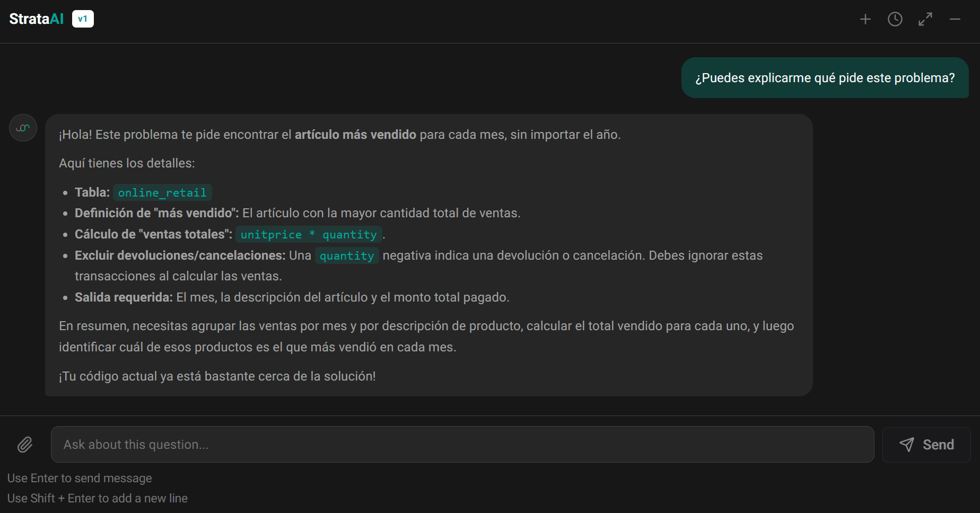Click the 'Cálculo de "ventas totales":' label
The image size is (980, 513).
coord(153,234)
